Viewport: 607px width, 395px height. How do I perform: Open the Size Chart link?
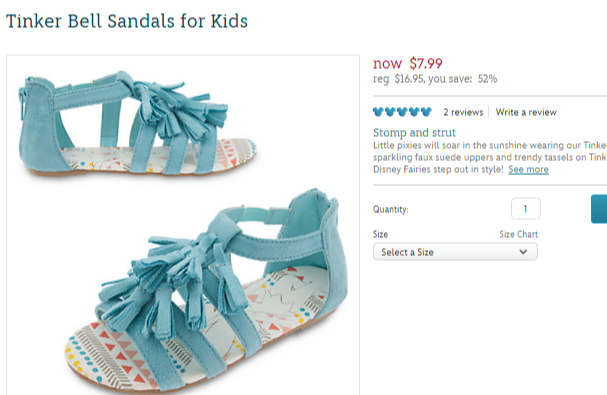pos(518,234)
